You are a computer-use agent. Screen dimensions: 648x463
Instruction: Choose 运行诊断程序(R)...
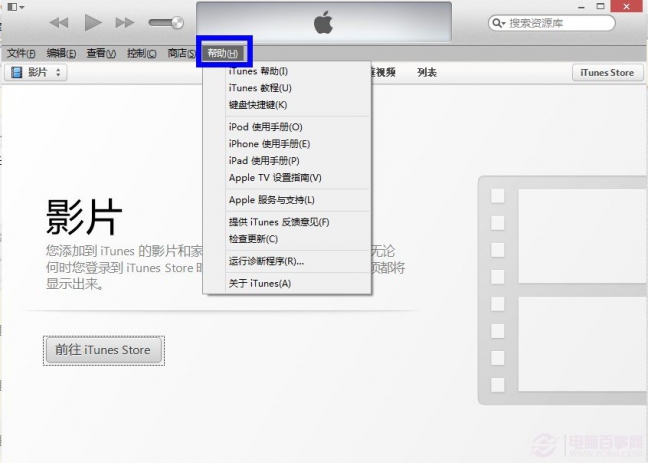click(x=266, y=261)
